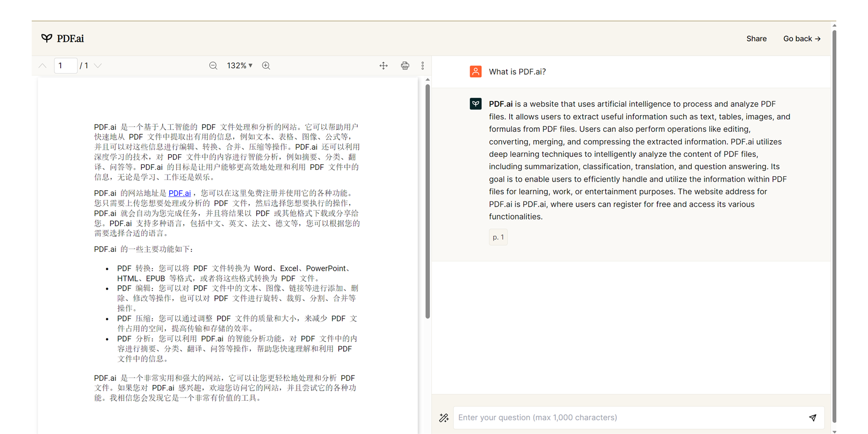The width and height of the screenshot is (868, 434).
Task: Print the PDF document
Action: [405, 66]
